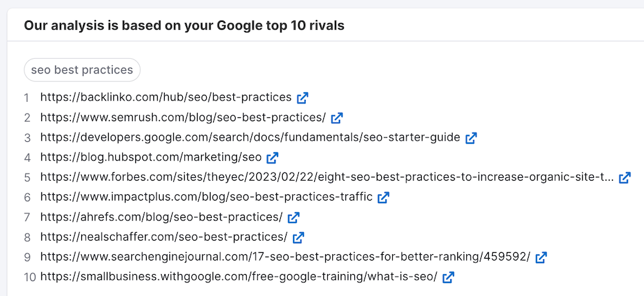Screen dimensions: 644x296
Task: Click external link icon next to forbes.com URL
Action: pos(625,177)
